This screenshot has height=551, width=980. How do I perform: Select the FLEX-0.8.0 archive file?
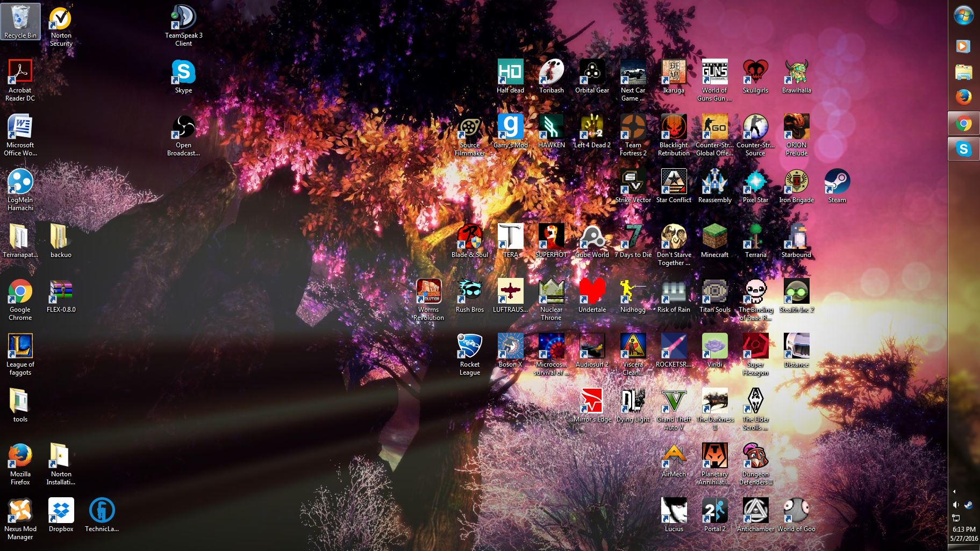click(x=61, y=296)
